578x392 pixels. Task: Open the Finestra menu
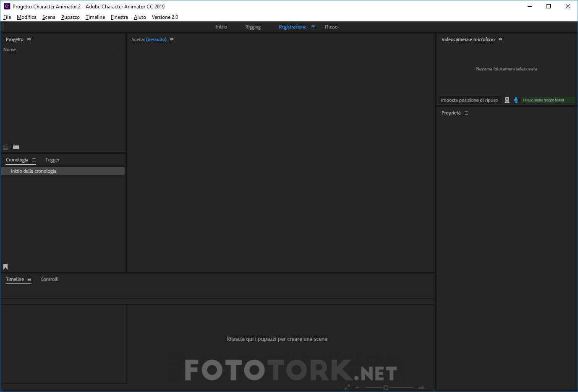click(119, 17)
